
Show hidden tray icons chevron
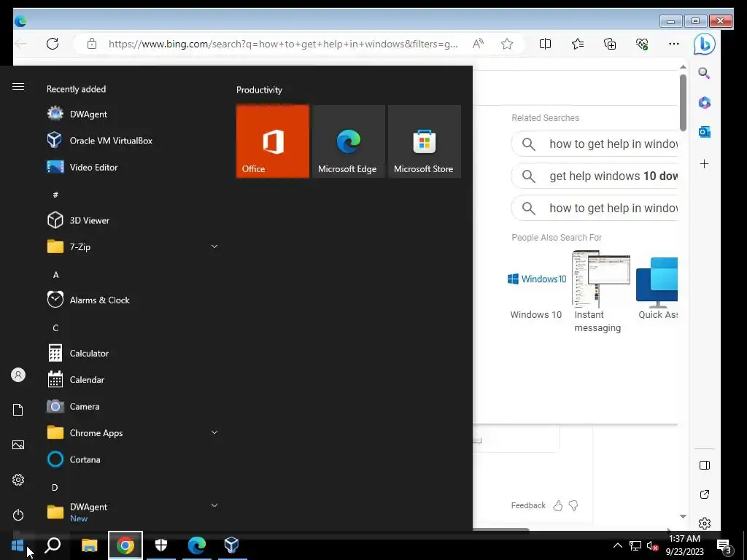point(617,545)
